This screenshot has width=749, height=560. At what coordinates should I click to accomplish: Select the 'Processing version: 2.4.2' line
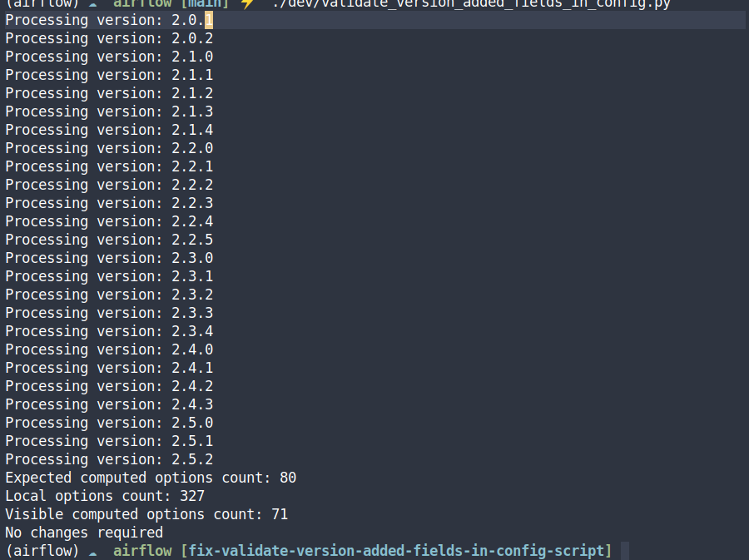coord(109,386)
